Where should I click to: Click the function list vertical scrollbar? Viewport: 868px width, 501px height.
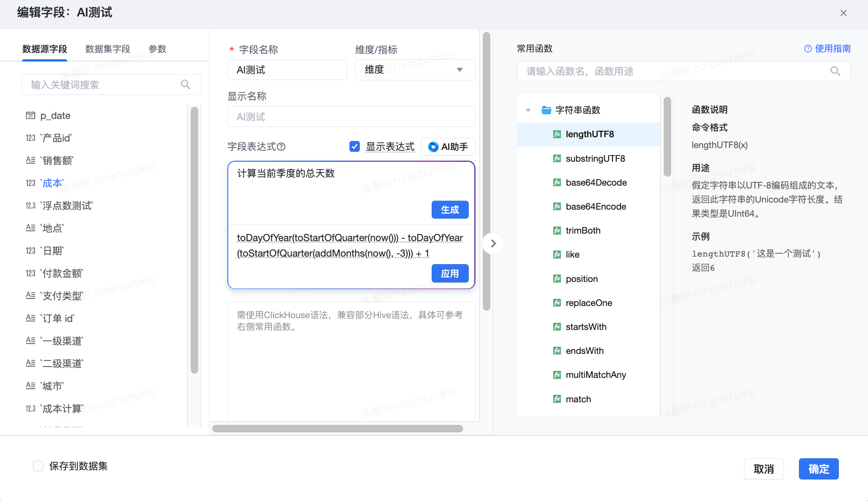[667, 136]
